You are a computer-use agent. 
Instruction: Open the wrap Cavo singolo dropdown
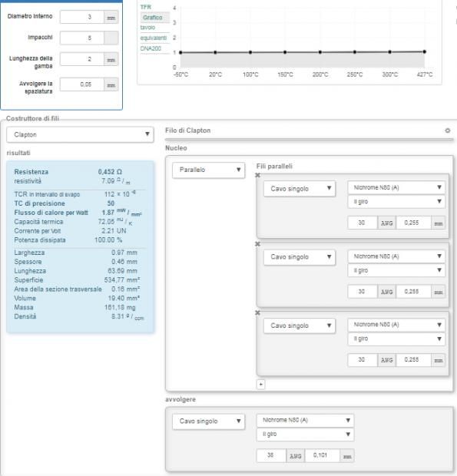click(208, 421)
